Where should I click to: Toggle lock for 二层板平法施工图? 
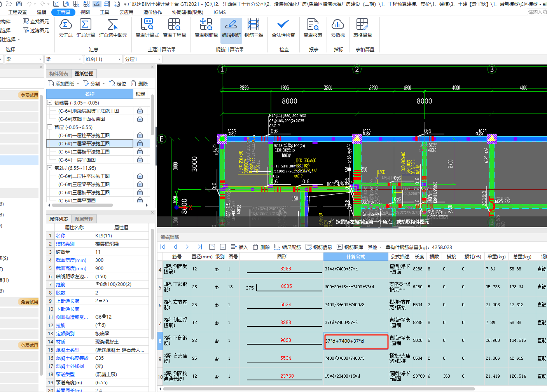point(140,152)
